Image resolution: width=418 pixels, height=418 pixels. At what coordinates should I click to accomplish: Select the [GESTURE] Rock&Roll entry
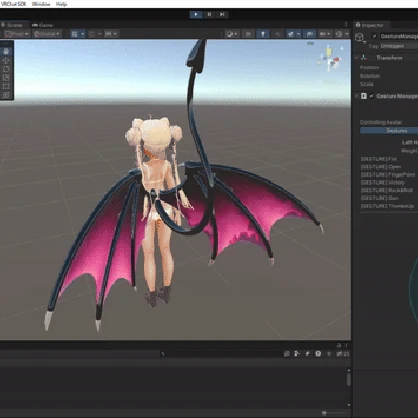pos(387,190)
